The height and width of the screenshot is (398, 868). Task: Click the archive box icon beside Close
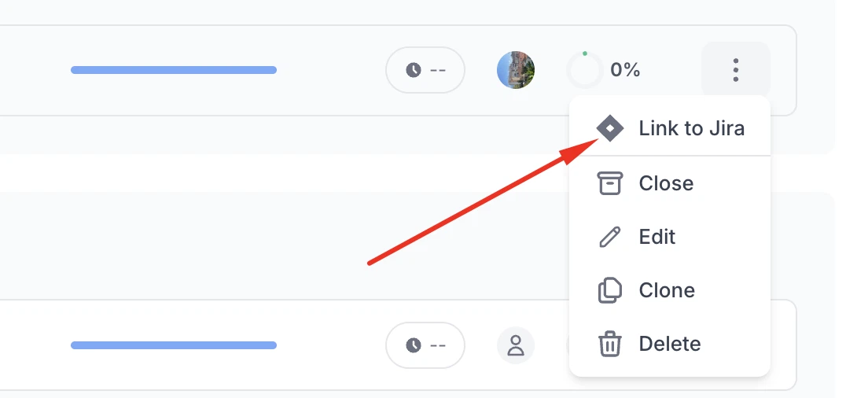[610, 183]
